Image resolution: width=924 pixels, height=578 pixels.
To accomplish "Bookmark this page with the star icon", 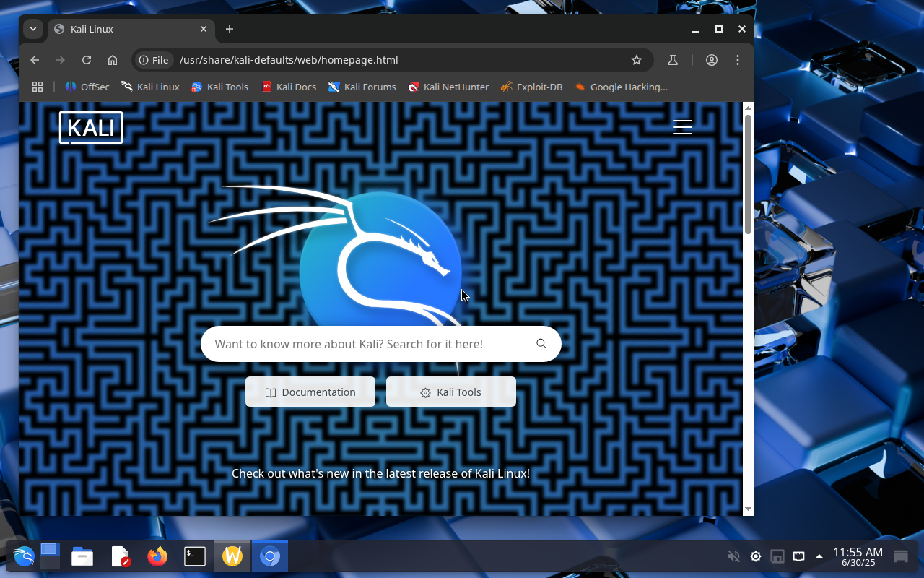I will [x=637, y=60].
